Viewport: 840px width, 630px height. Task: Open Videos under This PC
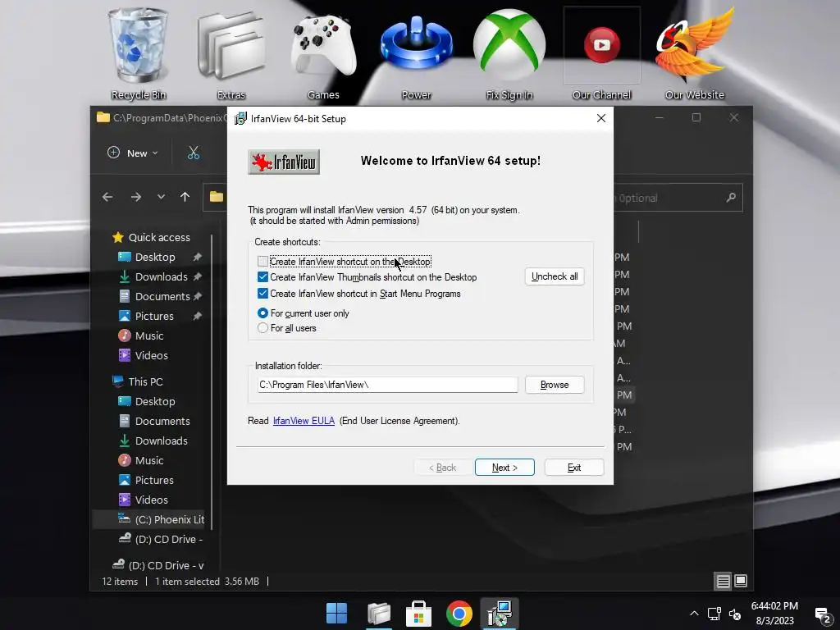point(151,500)
